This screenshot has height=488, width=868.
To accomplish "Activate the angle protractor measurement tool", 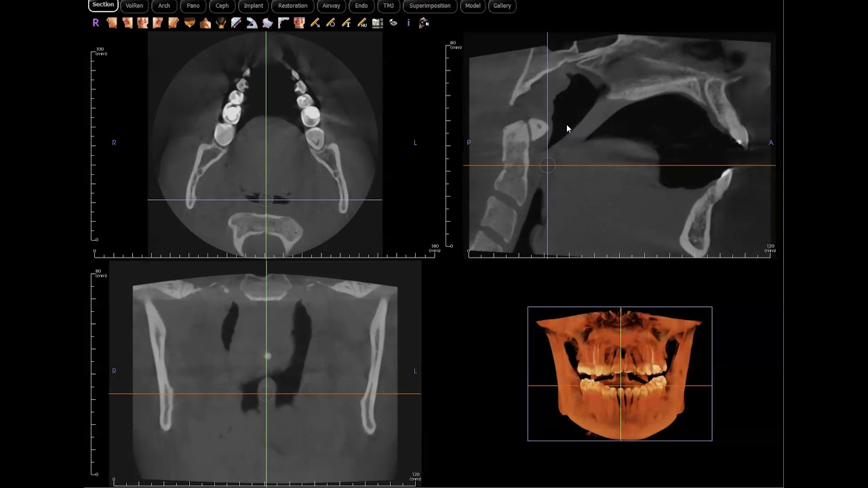I will pos(252,22).
